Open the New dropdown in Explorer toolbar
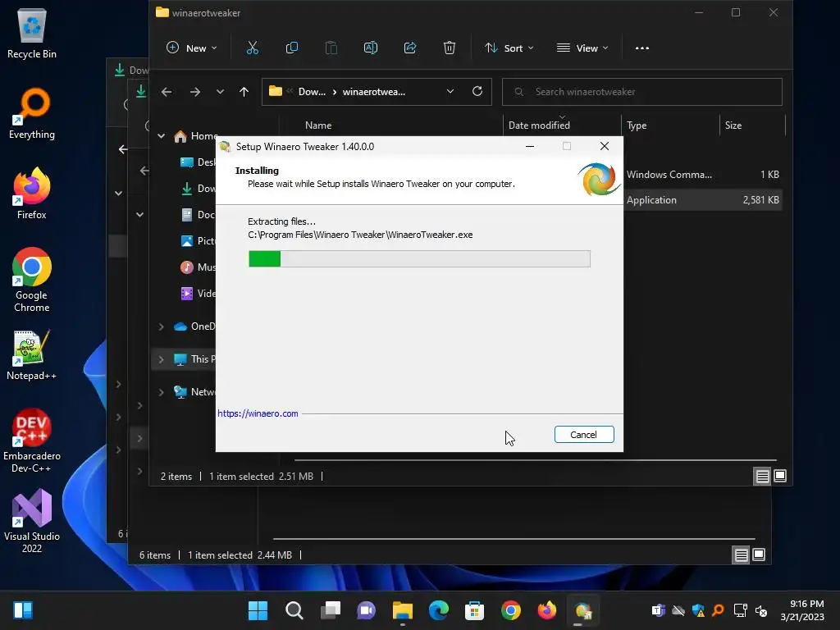The image size is (840, 630). point(192,48)
